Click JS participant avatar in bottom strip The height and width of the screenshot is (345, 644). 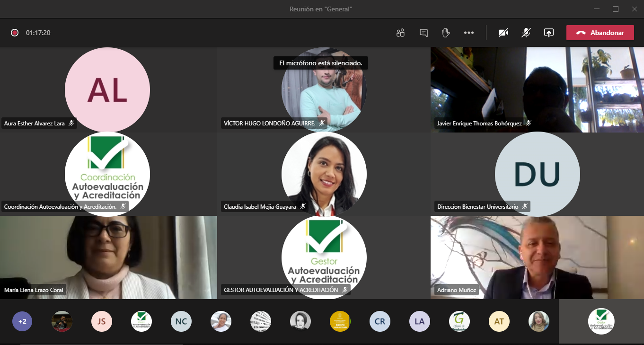coord(102,321)
